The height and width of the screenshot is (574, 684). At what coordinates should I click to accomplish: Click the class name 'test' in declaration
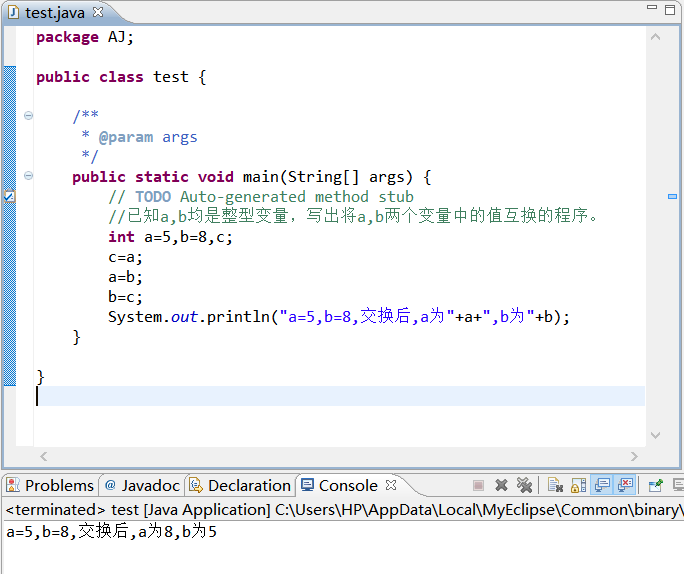(171, 77)
